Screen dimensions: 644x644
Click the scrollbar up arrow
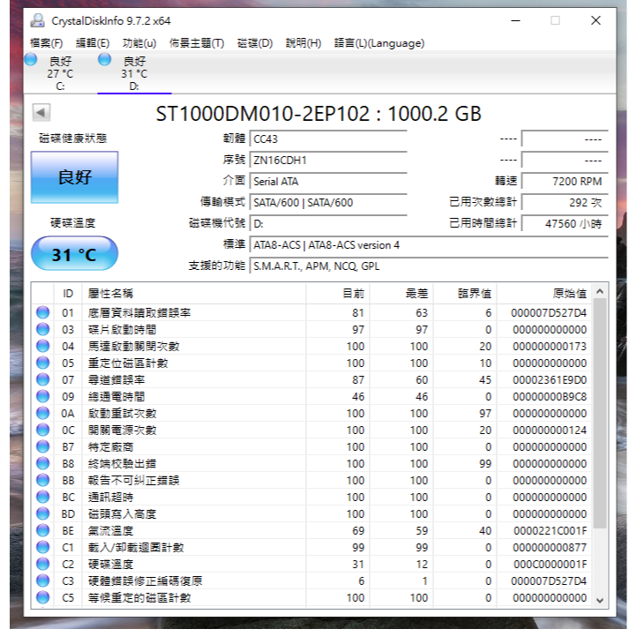point(600,291)
